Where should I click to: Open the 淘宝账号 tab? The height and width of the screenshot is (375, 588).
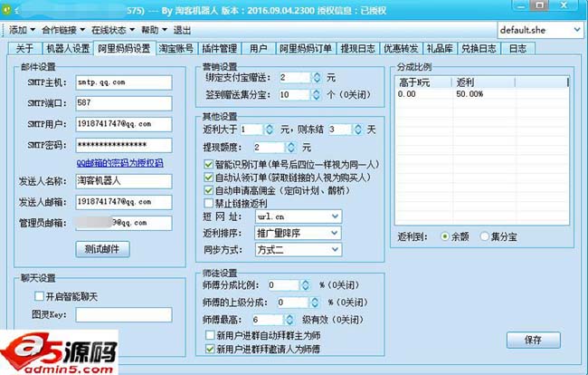pyautogui.click(x=175, y=48)
